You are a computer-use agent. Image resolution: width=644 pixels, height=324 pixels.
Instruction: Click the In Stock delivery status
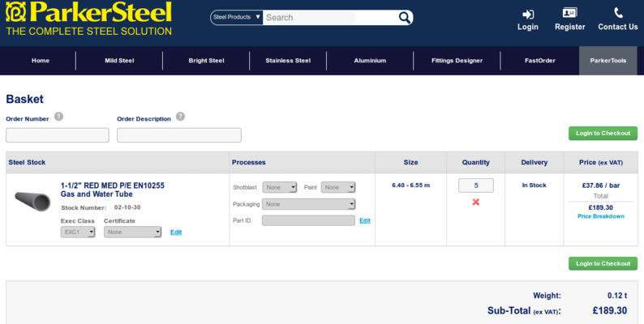534,185
